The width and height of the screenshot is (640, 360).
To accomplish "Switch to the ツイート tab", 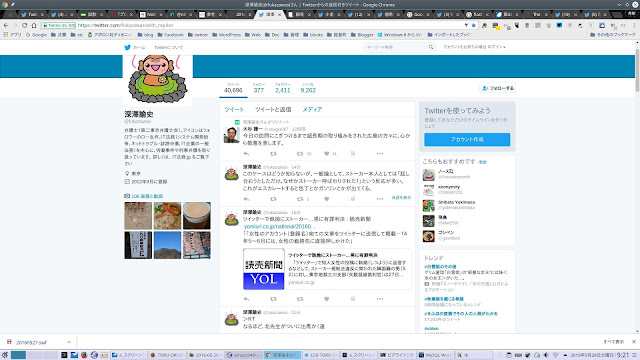I will [x=234, y=109].
